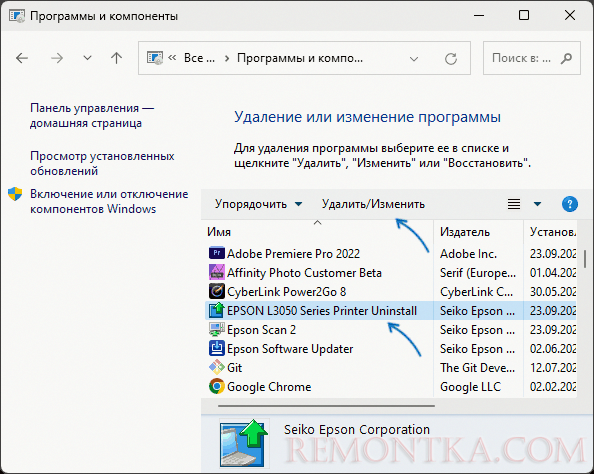Go forward with the right arrow
The image size is (594, 474).
click(x=57, y=58)
